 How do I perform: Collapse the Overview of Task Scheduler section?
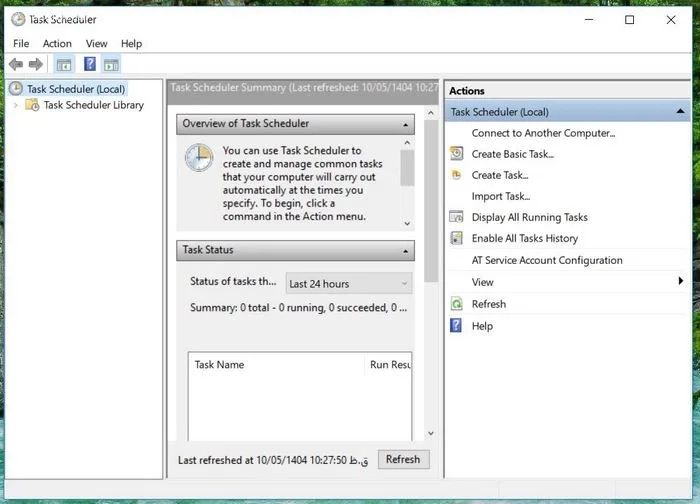click(x=405, y=125)
